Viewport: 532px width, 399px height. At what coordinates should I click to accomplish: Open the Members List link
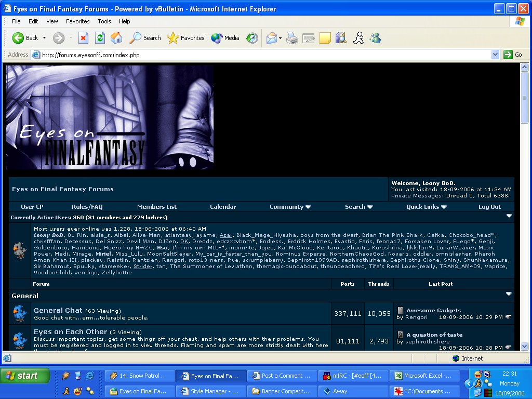tap(157, 207)
